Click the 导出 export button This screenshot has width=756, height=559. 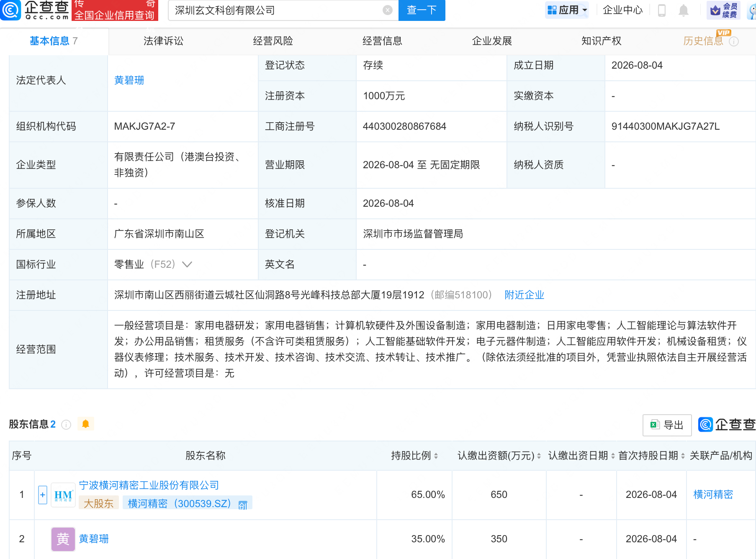click(x=667, y=425)
